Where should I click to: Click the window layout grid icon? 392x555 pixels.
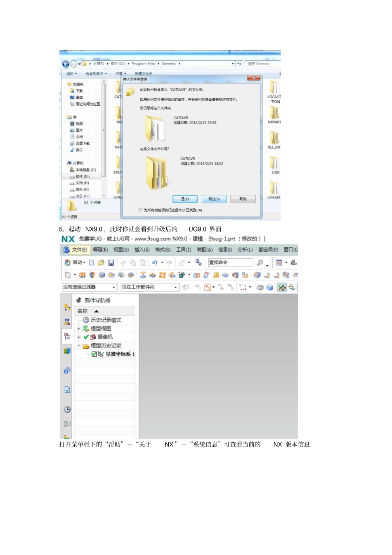coord(279,262)
